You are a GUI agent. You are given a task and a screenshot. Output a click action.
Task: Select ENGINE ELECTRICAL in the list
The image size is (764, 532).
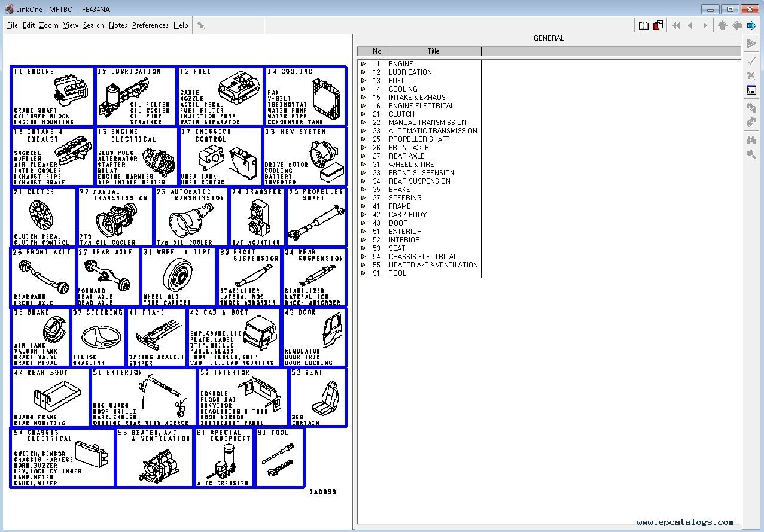click(421, 106)
